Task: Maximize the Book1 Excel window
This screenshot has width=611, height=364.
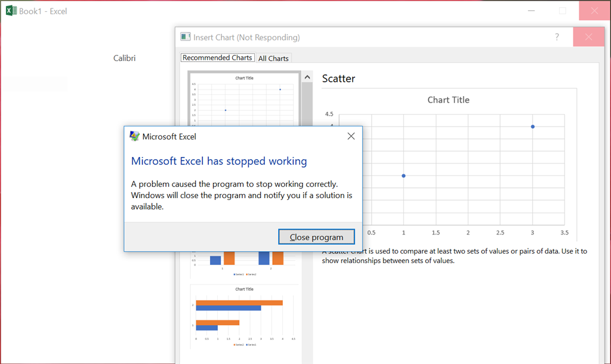Action: pos(562,11)
